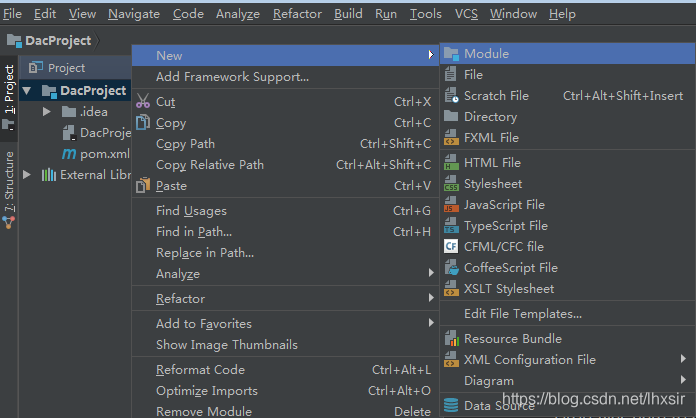This screenshot has width=696, height=418.
Task: Open the Build menu
Action: pyautogui.click(x=348, y=14)
